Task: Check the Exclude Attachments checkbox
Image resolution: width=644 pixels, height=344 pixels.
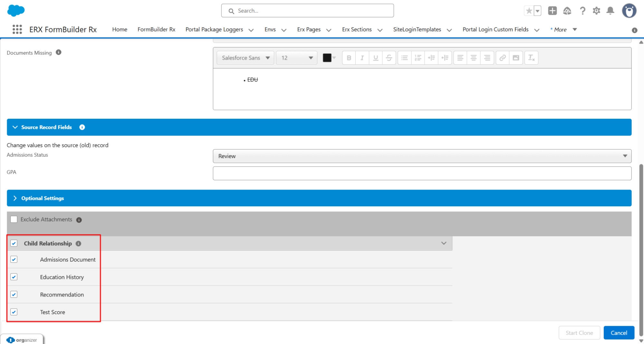Action: coord(14,219)
